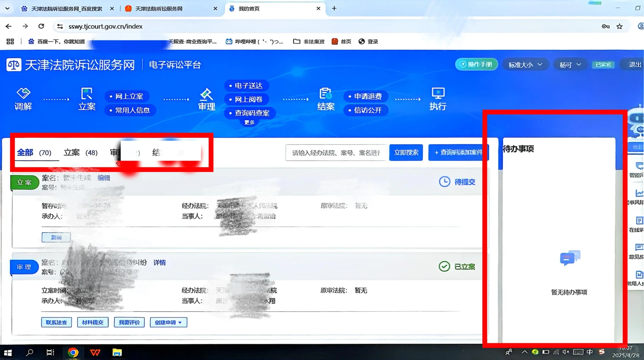Image resolution: width=644 pixels, height=360 pixels.
Task: Click the site info icon beside URL
Action: (60, 26)
